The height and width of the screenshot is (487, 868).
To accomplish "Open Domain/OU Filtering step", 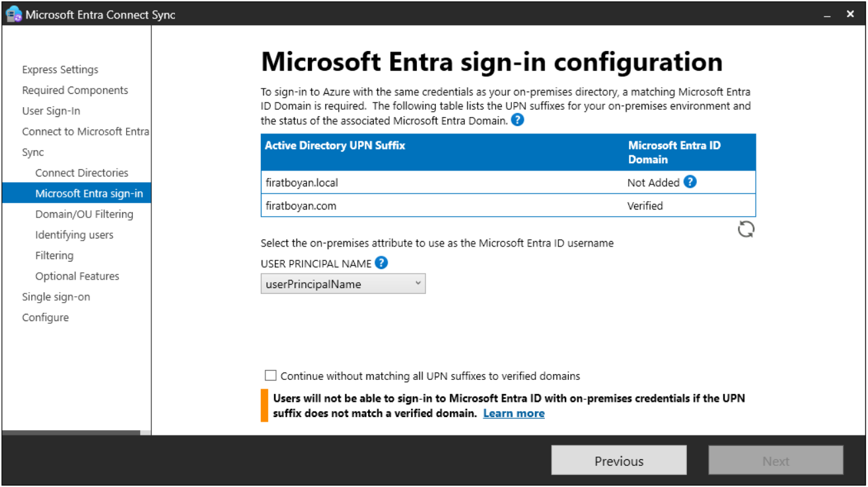I will tap(85, 214).
